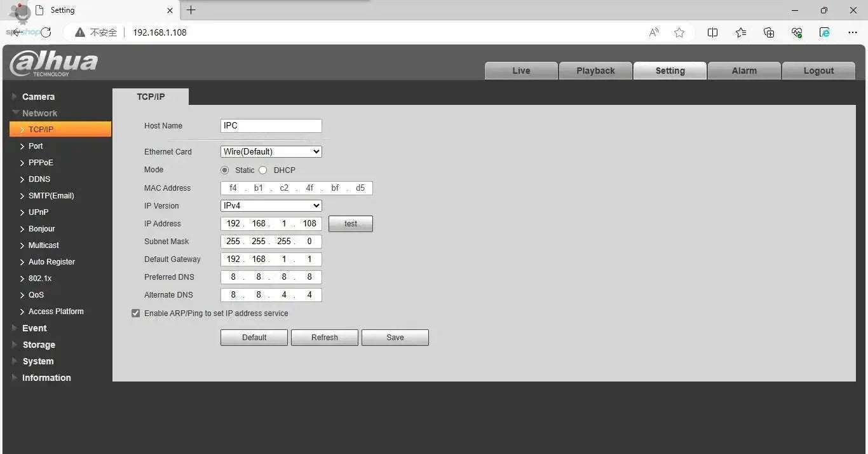Open browser collections icon
868x454 pixels.
pos(769,32)
